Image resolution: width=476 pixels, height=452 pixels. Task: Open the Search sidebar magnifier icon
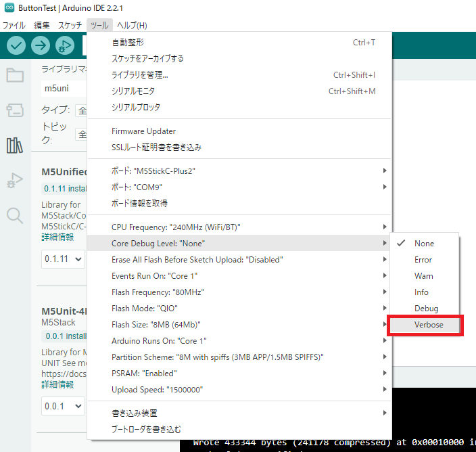[x=15, y=215]
